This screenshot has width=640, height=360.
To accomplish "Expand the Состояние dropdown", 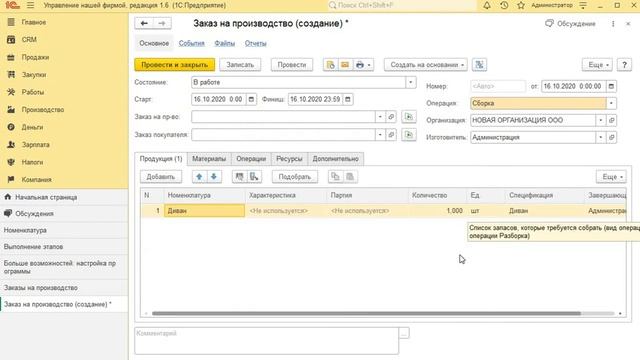I will point(411,82).
